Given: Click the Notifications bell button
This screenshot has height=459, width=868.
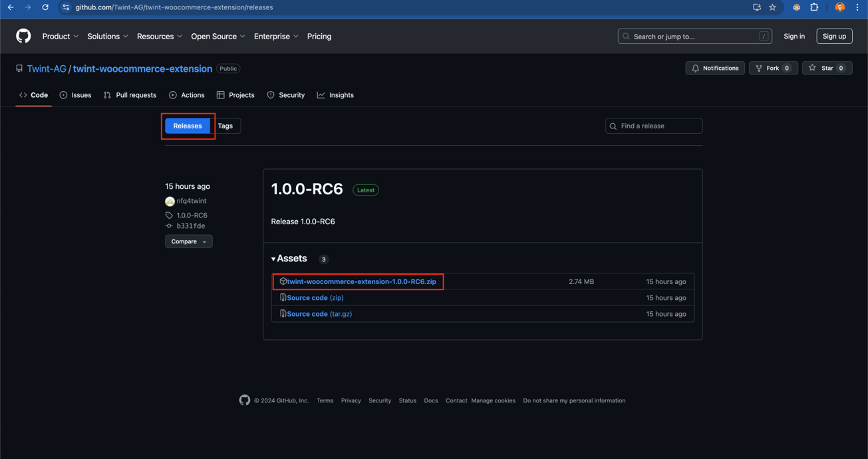Looking at the screenshot, I should [715, 68].
